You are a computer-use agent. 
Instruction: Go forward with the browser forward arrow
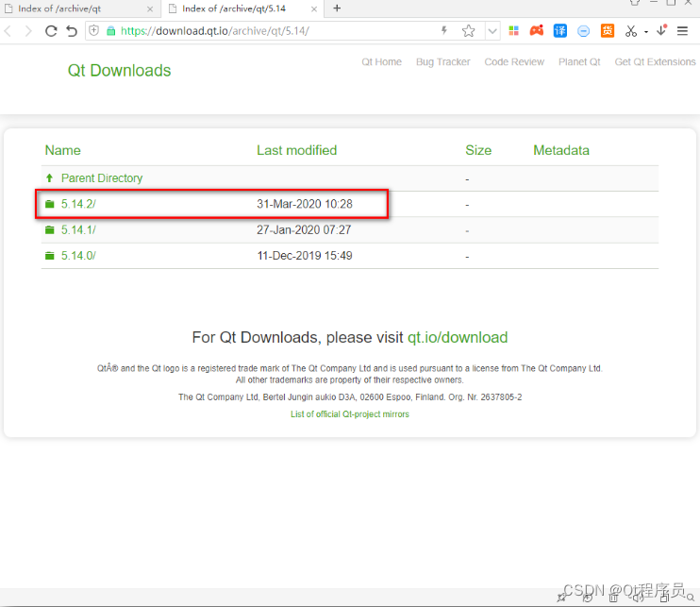tap(28, 31)
